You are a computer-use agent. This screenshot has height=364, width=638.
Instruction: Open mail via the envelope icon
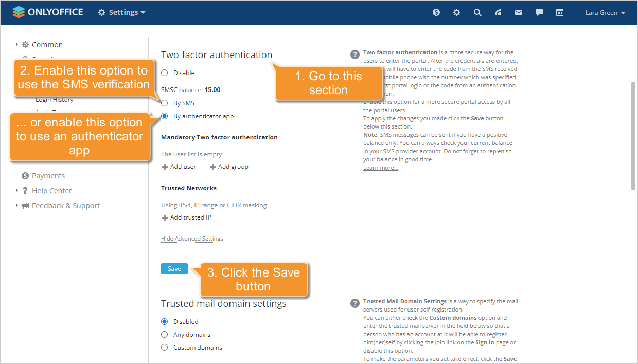coord(519,12)
